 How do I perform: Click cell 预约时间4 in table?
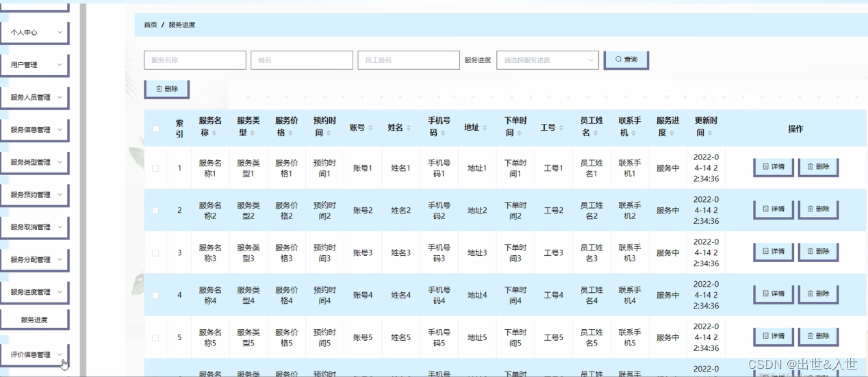pyautogui.click(x=325, y=296)
